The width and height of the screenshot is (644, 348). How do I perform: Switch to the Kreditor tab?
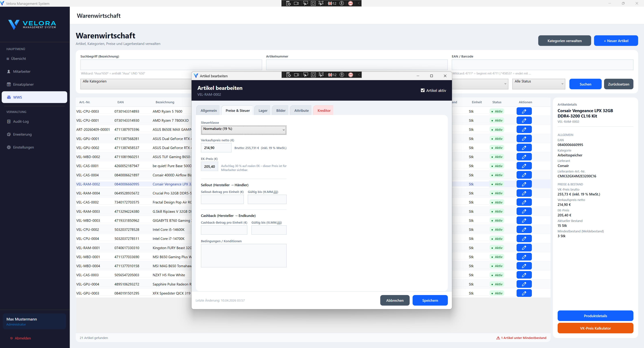point(324,111)
